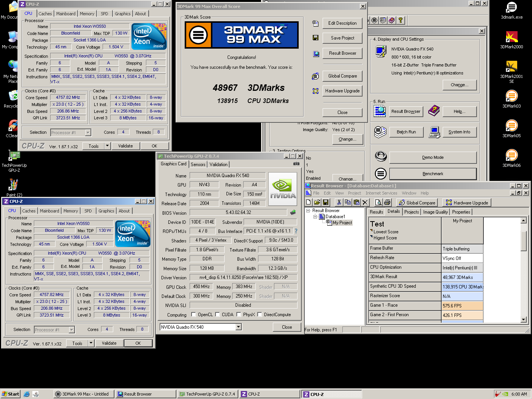Open 3DMark05 desktop icon
Screen dimensions: 532x399
511,129
